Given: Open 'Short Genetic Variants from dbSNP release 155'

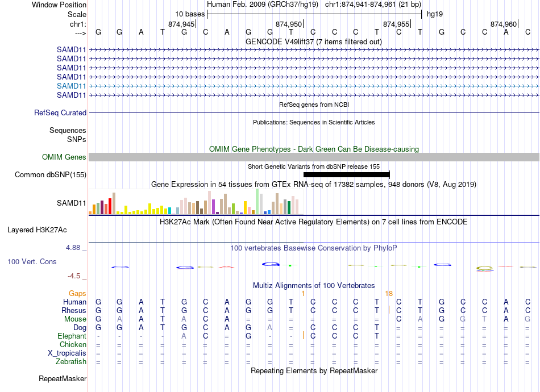Looking at the screenshot, I should click(x=314, y=166).
